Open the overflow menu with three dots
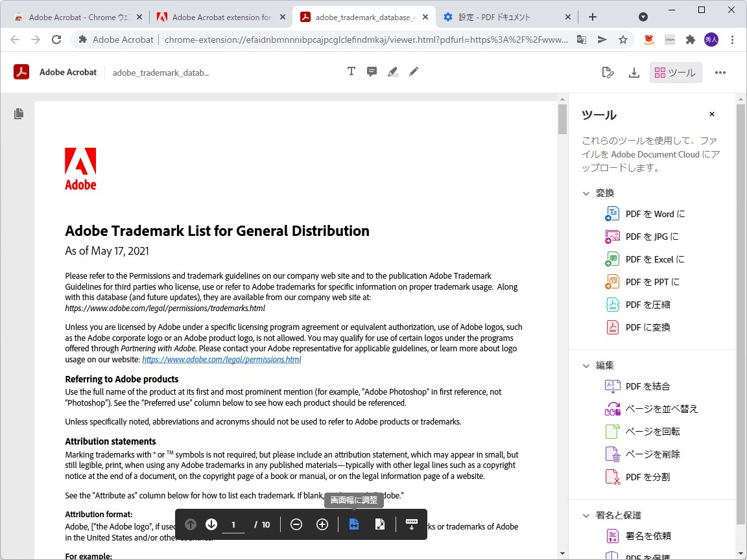The image size is (747, 560). [x=720, y=73]
